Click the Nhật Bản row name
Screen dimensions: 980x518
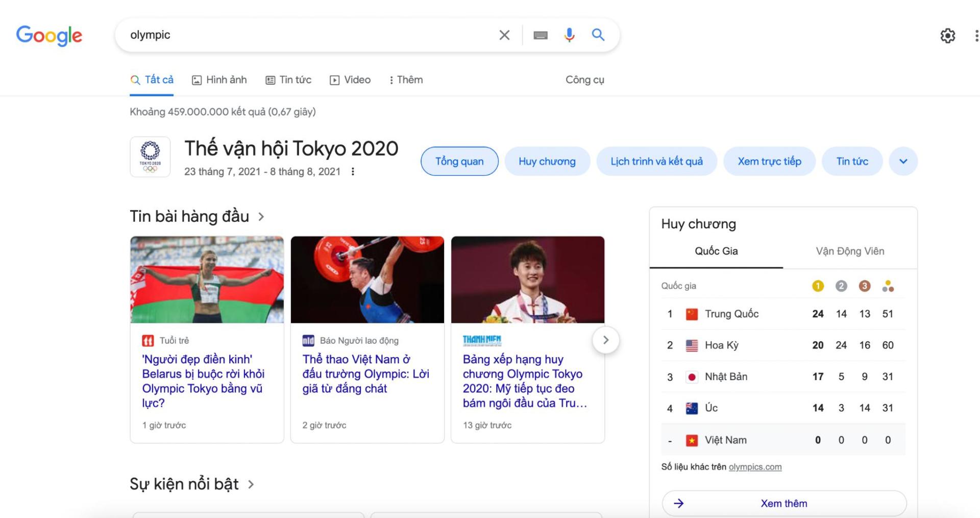click(x=726, y=377)
